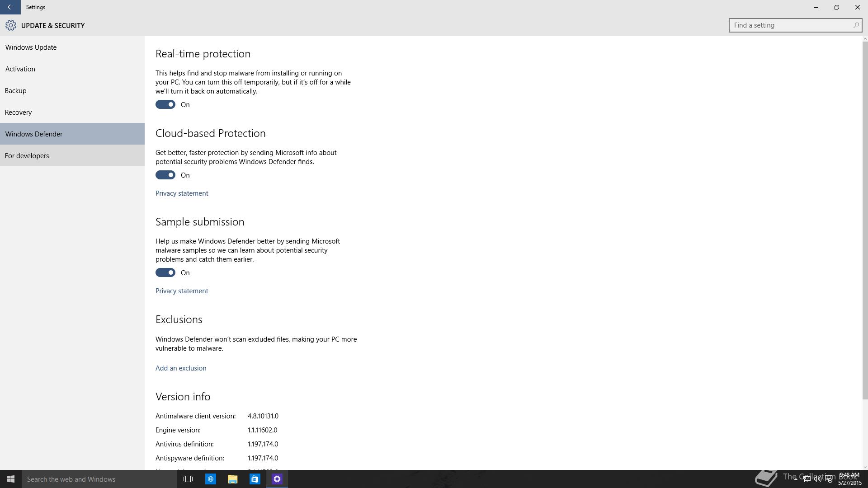868x488 pixels.
Task: Open the Store app from the taskbar
Action: click(x=255, y=479)
